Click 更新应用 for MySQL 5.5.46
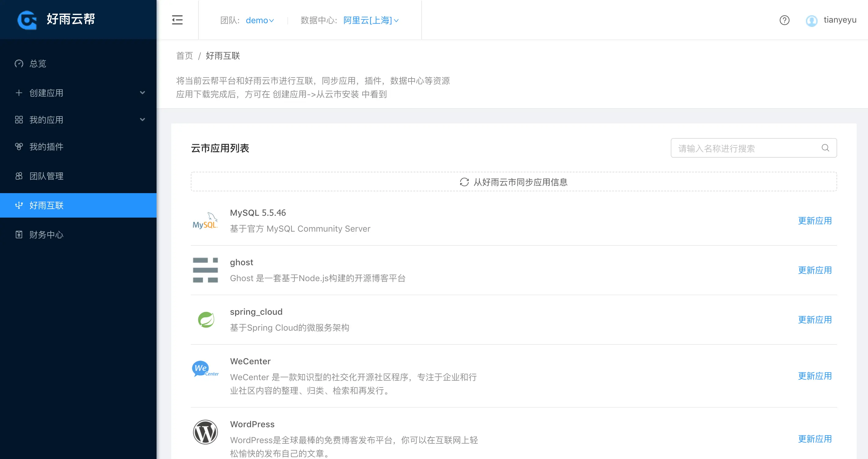Screen dimensions: 868x459 pos(814,221)
